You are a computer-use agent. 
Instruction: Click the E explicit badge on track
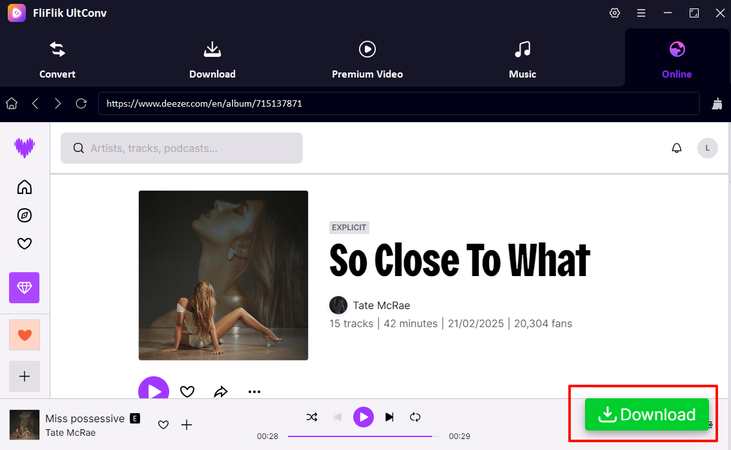click(x=135, y=418)
